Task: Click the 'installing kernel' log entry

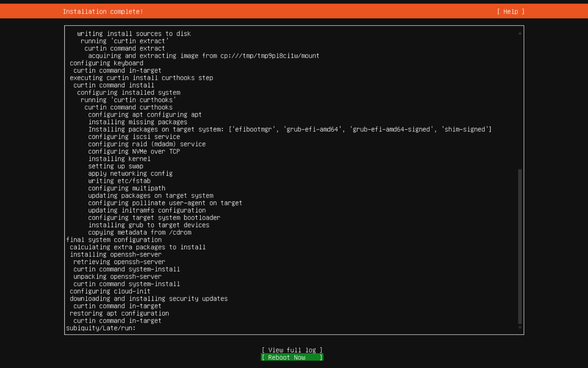Action: [x=119, y=159]
